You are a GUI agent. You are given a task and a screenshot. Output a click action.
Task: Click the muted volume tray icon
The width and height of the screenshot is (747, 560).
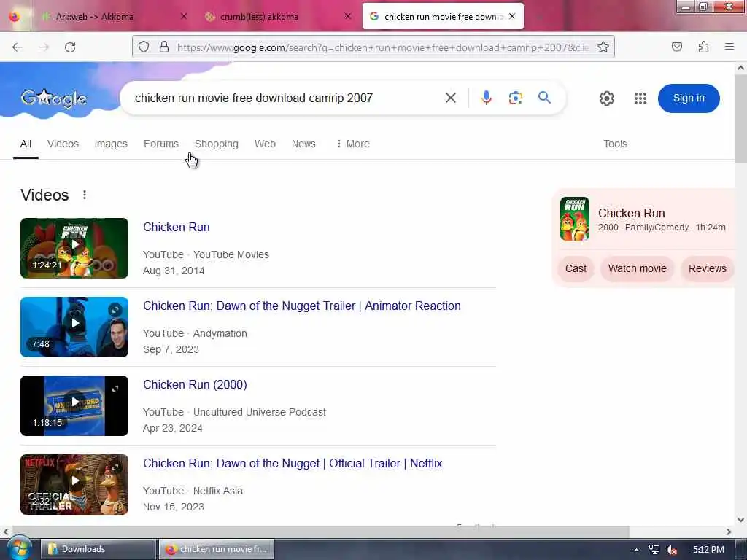(x=672, y=550)
